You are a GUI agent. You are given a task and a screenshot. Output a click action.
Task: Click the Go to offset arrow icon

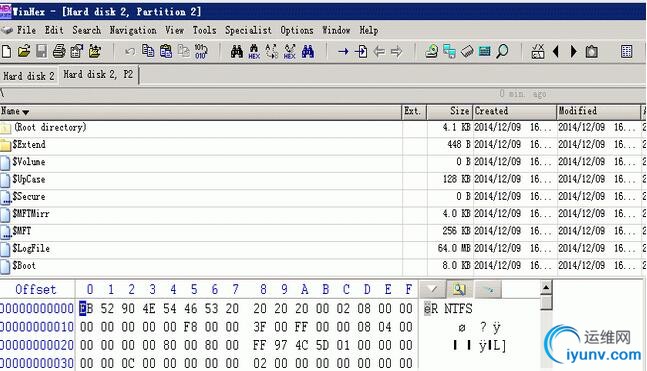[343, 52]
